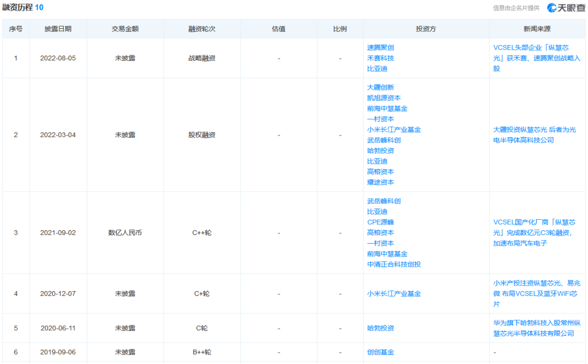This screenshot has width=588, height=364.
Task: Open 一村资本 in the 2022-03-04 row
Action: pos(380,119)
